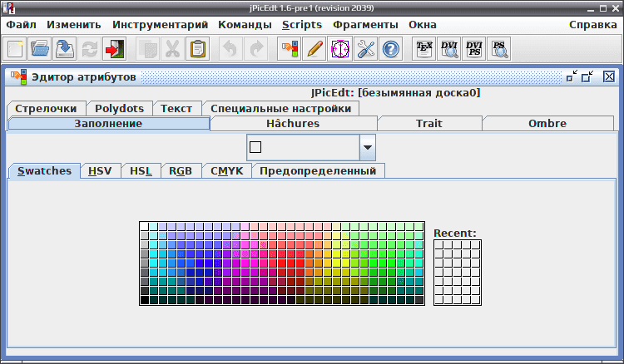Open the Команды menu
624x364 pixels.
[x=245, y=25]
